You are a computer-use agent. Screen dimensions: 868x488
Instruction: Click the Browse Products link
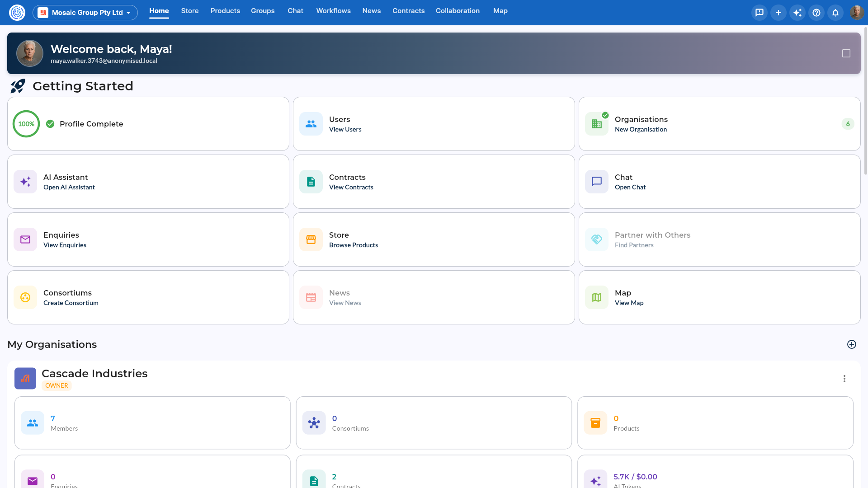pos(354,245)
